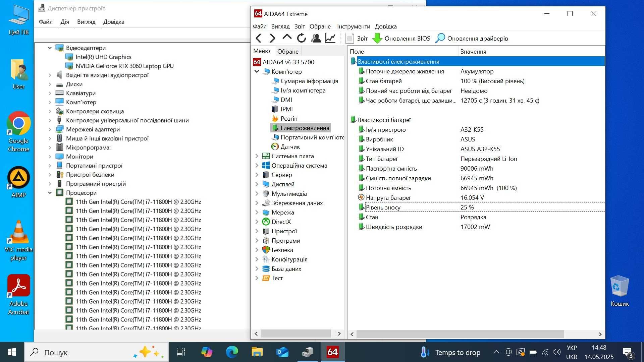The width and height of the screenshot is (644, 362).
Task: Select the IPMI tree item
Action: (x=286, y=109)
